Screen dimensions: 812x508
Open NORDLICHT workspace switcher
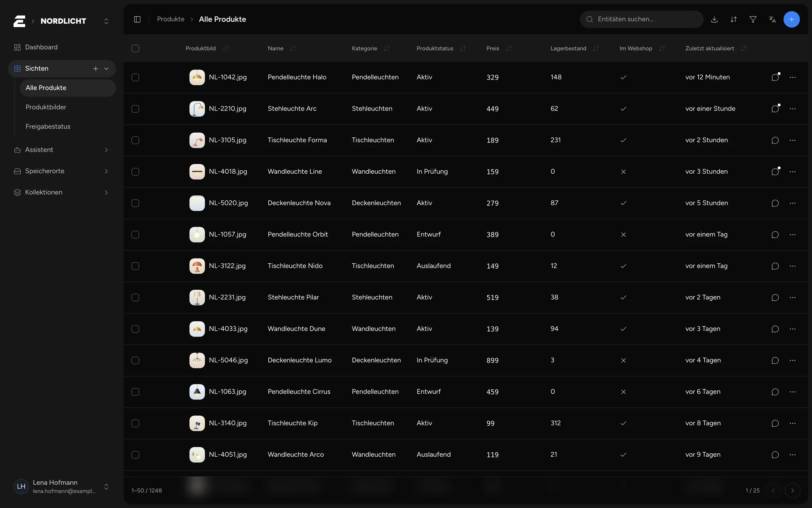106,21
